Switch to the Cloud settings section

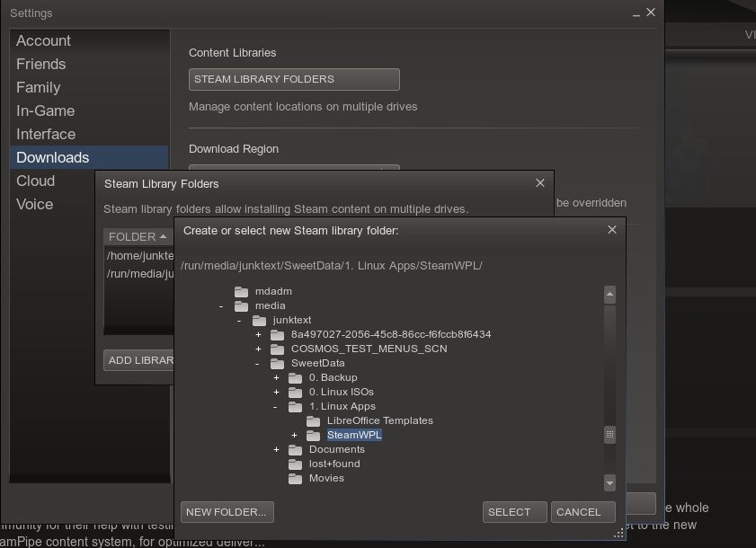tap(35, 181)
